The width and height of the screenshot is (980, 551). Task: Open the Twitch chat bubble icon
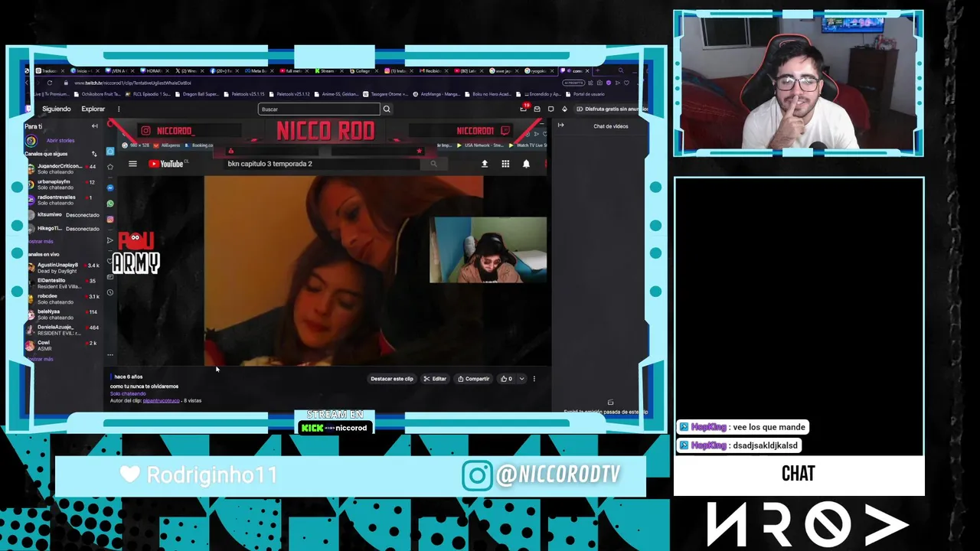(550, 109)
